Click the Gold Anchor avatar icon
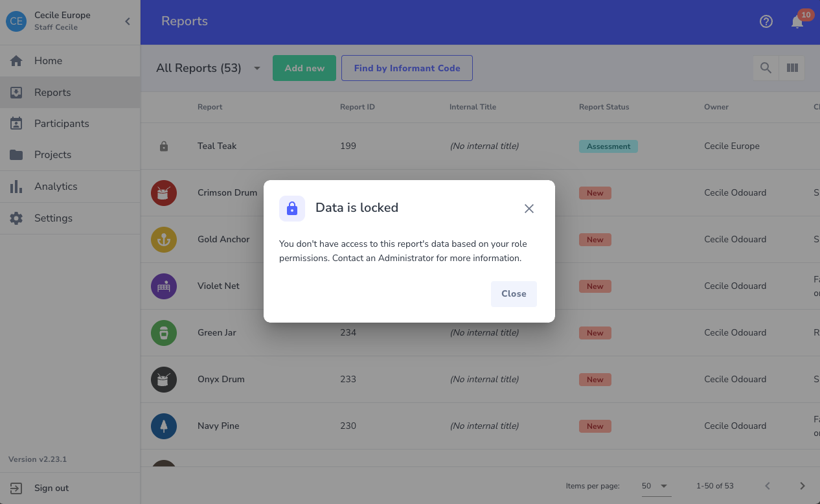820x504 pixels. 164,240
